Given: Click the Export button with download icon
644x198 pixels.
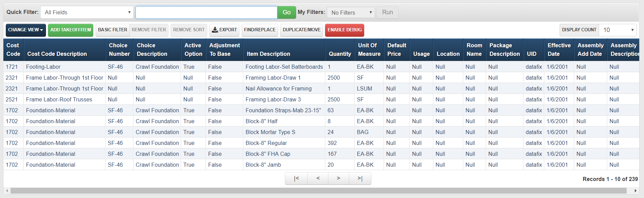Looking at the screenshot, I should click(224, 30).
